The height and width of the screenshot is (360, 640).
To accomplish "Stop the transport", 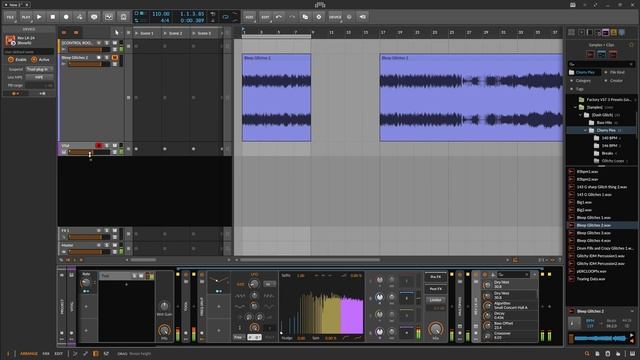I will point(53,17).
